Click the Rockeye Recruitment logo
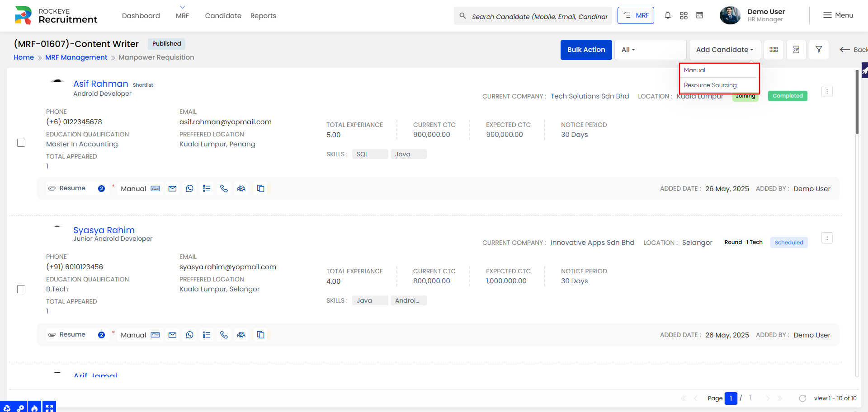The height and width of the screenshot is (412, 868). (56, 15)
